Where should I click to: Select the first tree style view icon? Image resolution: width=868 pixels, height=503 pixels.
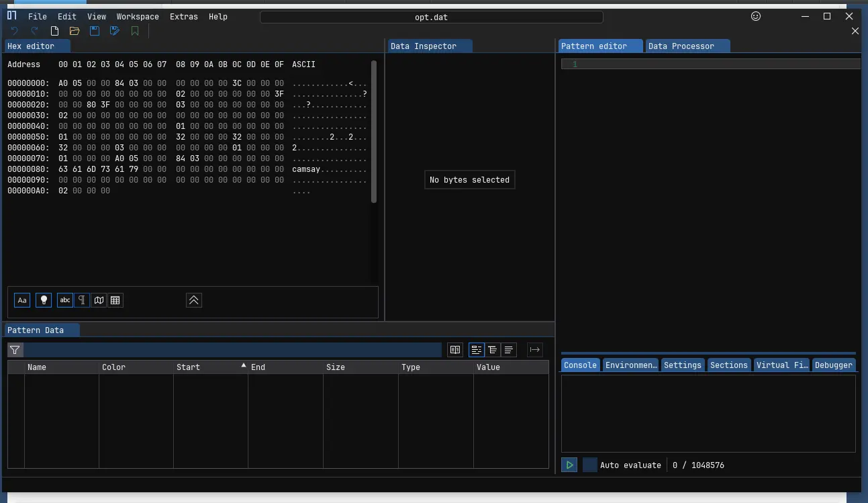477,350
